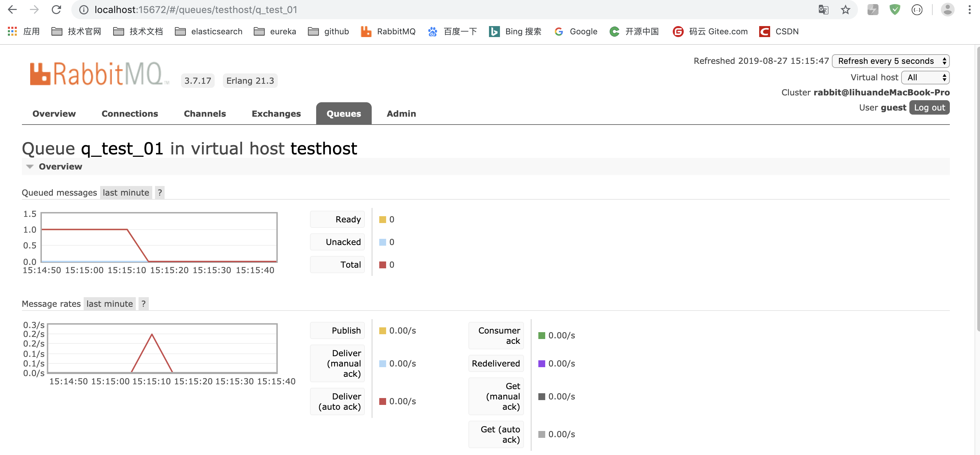Open the 技术官网 bookmark folder
The image size is (980, 455).
pos(76,31)
